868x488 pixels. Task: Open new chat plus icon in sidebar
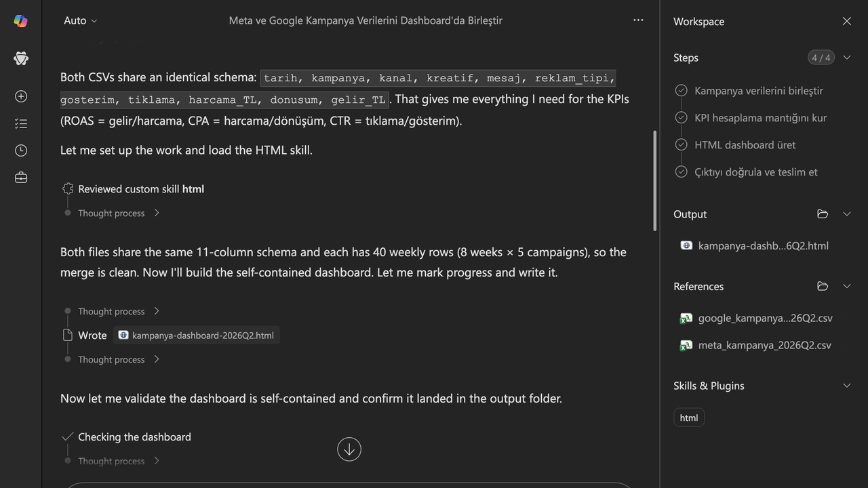pos(21,96)
